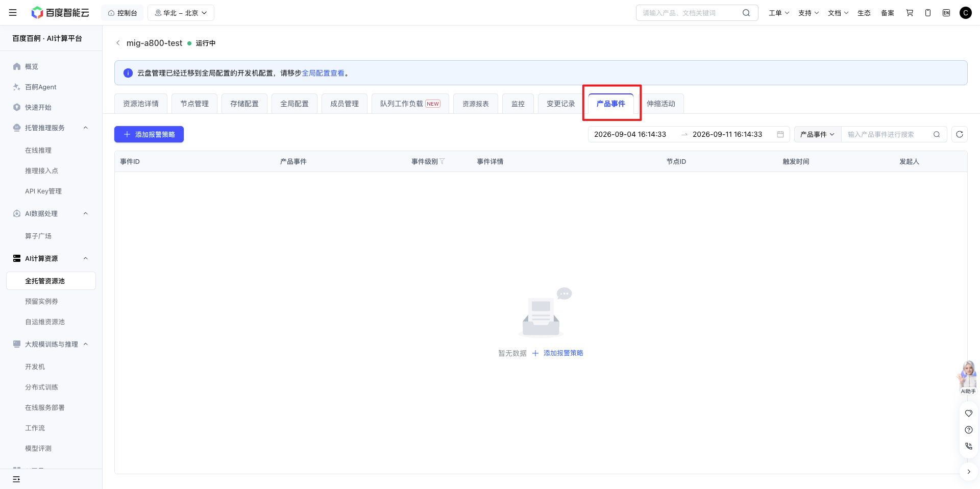
Task: Switch to the 变更记录 tab
Action: point(561,104)
